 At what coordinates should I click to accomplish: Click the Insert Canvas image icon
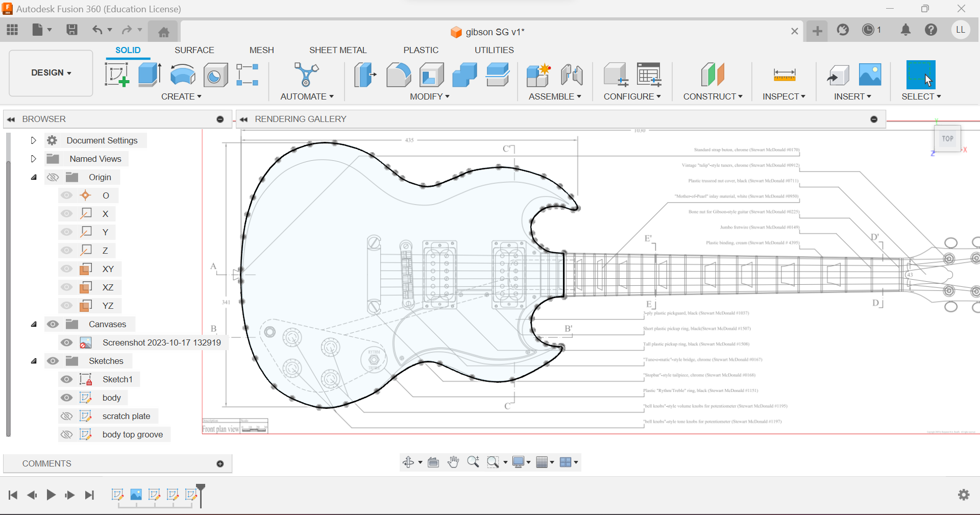coord(870,75)
